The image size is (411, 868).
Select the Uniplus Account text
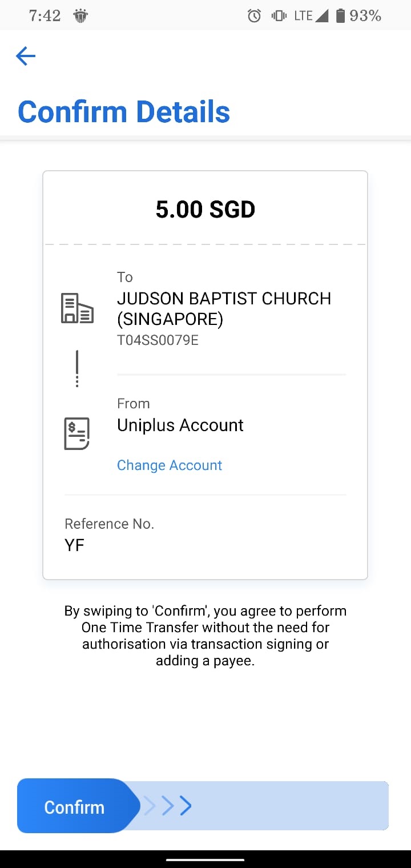(180, 425)
